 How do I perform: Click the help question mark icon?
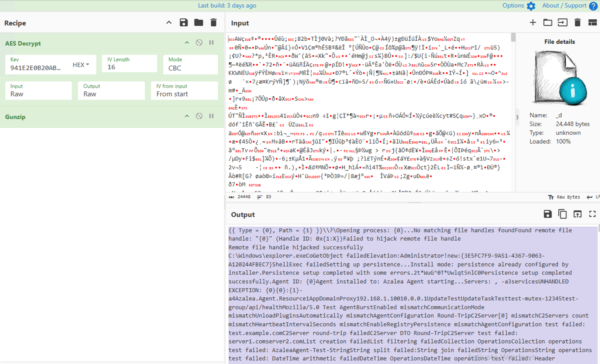[x=593, y=6]
